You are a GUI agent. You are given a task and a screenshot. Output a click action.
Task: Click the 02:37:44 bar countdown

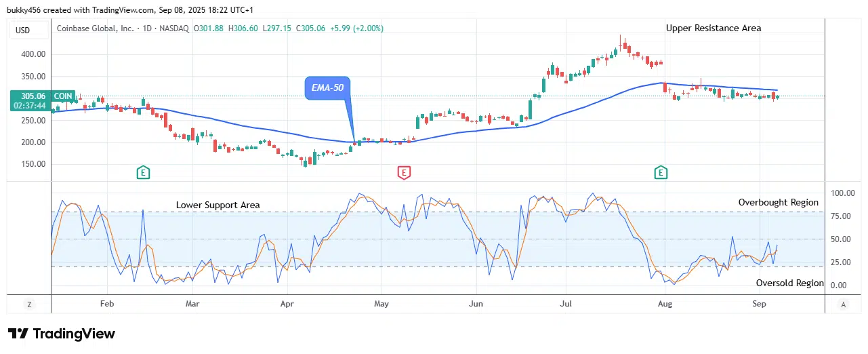point(30,106)
